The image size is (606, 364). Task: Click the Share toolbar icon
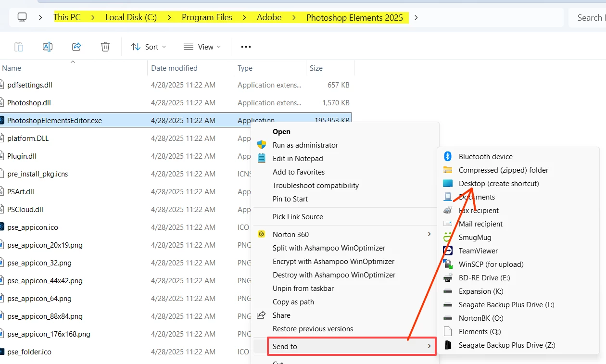pyautogui.click(x=76, y=47)
